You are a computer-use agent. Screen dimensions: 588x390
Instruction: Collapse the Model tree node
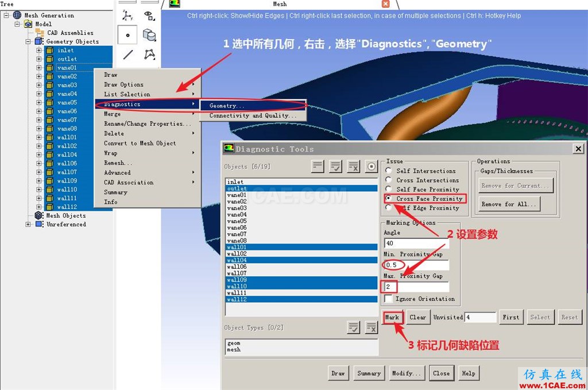click(17, 24)
